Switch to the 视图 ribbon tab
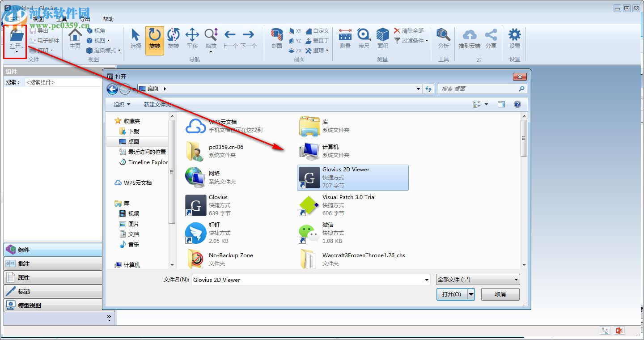 (x=38, y=19)
